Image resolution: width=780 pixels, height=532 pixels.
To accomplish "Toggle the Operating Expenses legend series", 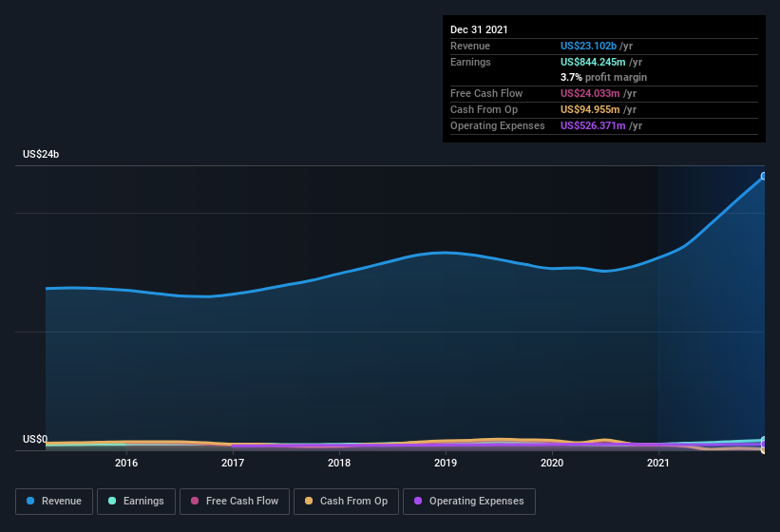I will [469, 502].
